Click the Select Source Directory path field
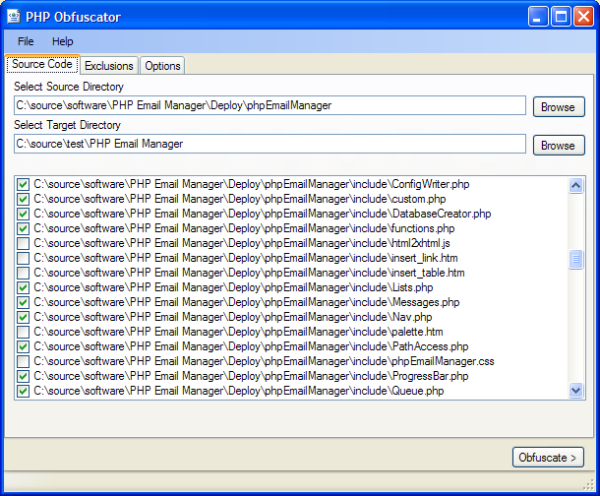 pyautogui.click(x=270, y=105)
